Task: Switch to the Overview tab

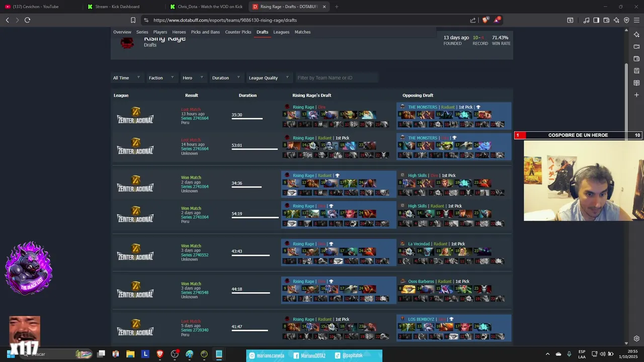Action: (122, 32)
